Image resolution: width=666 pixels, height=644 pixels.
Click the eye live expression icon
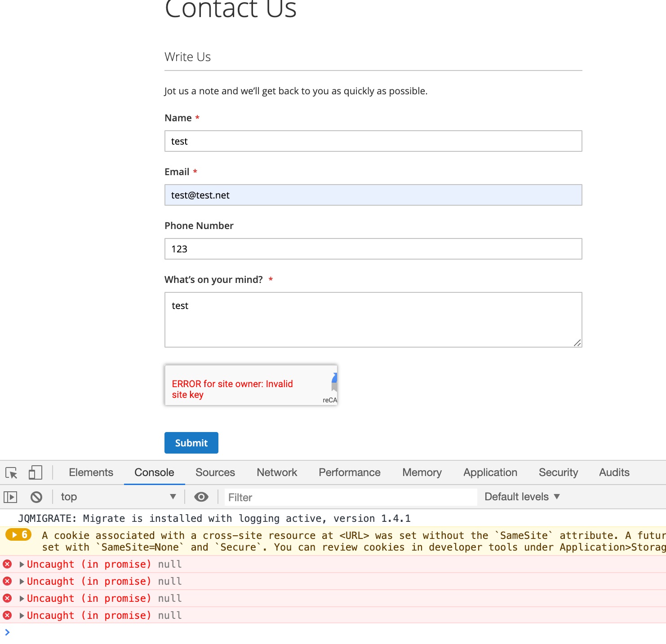tap(201, 497)
